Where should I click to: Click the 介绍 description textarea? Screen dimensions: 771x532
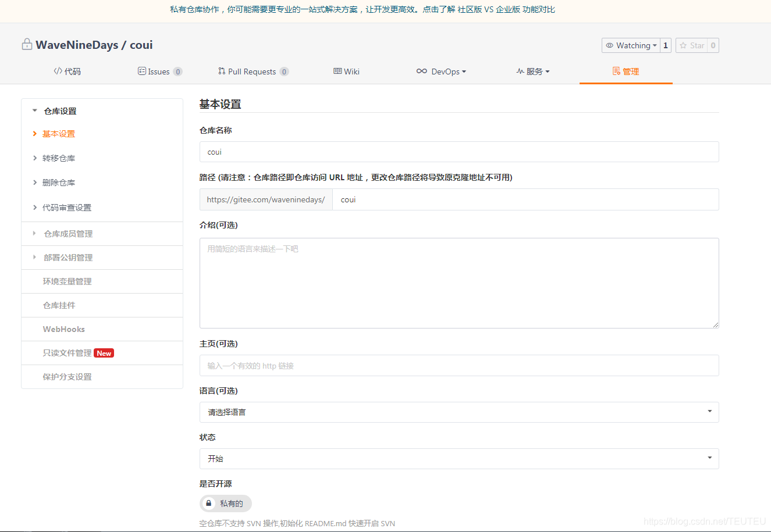[x=459, y=283]
